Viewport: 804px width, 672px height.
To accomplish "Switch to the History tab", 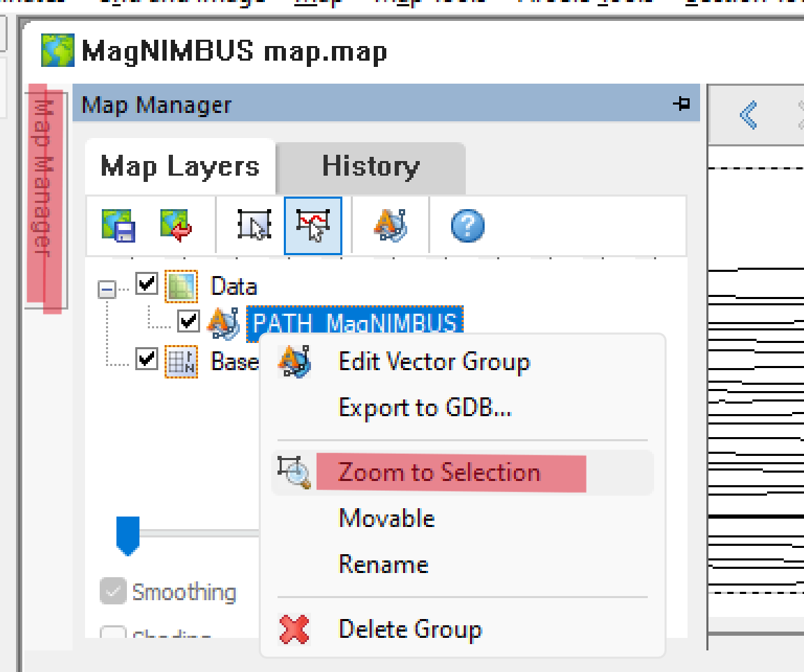I will pos(370,166).
